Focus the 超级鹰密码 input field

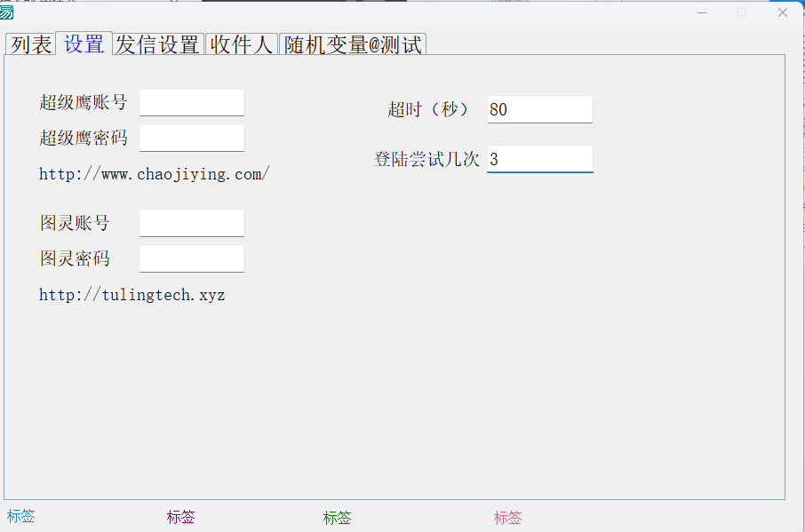(192, 138)
